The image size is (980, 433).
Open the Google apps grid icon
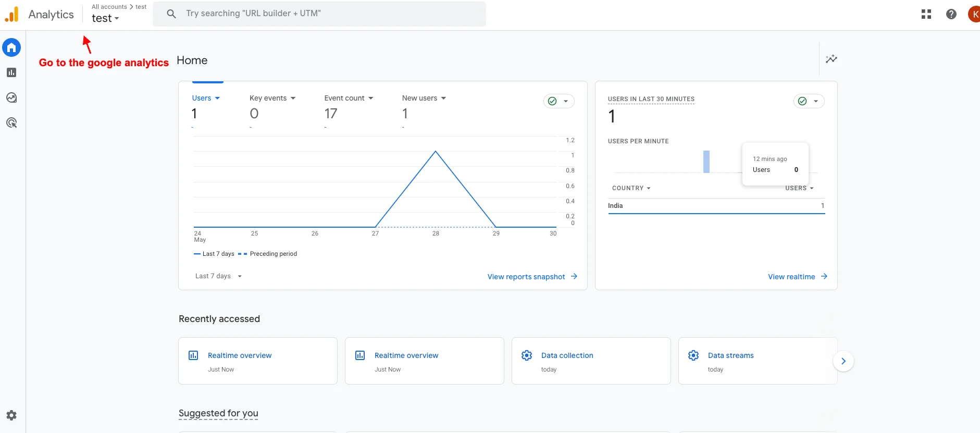click(x=926, y=14)
